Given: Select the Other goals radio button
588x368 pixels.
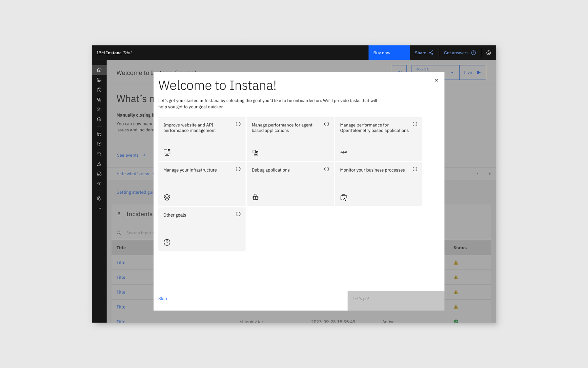Looking at the screenshot, I should (238, 214).
